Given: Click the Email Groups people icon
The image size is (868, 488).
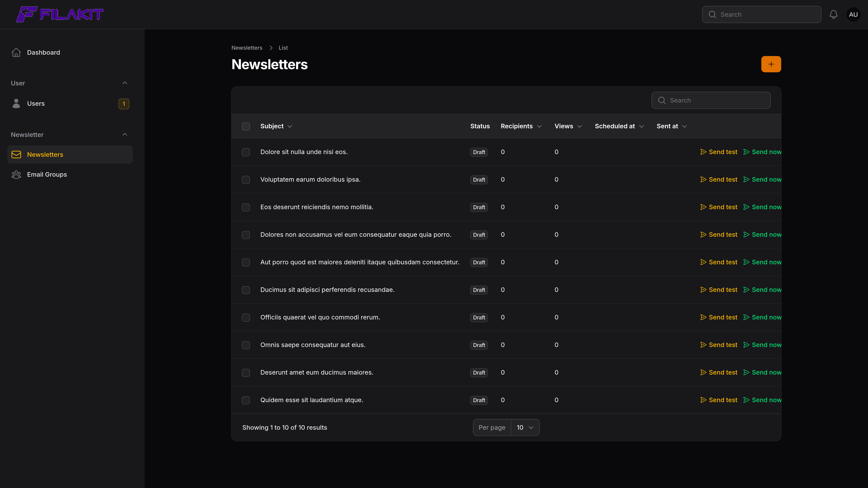Looking at the screenshot, I should (16, 174).
